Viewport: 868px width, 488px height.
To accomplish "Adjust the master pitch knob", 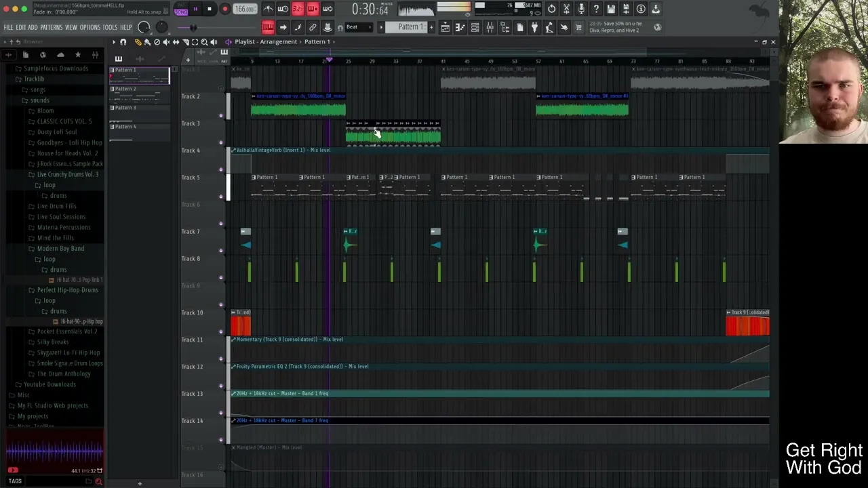I will (x=161, y=27).
